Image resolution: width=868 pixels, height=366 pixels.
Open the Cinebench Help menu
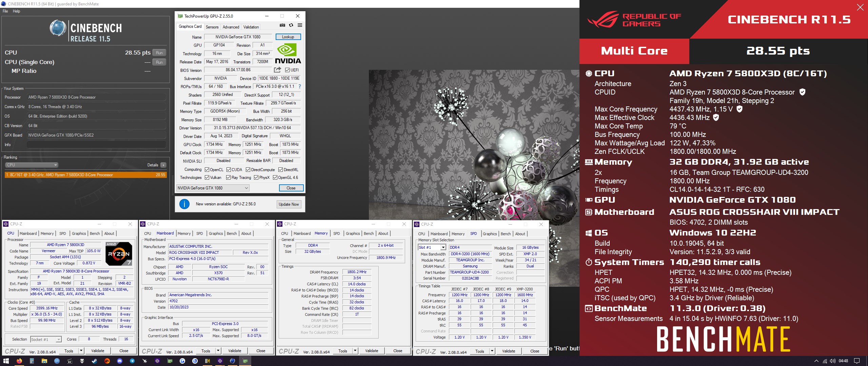pos(16,11)
